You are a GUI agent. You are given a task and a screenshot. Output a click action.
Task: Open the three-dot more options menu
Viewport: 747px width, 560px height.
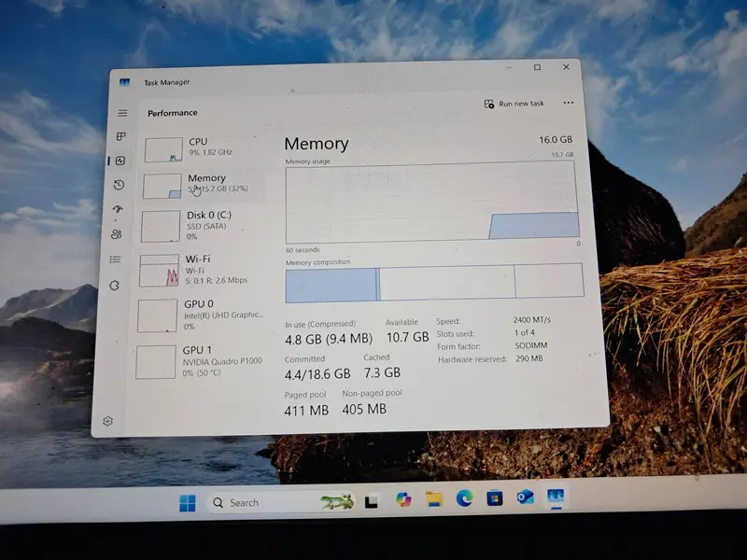[x=569, y=104]
